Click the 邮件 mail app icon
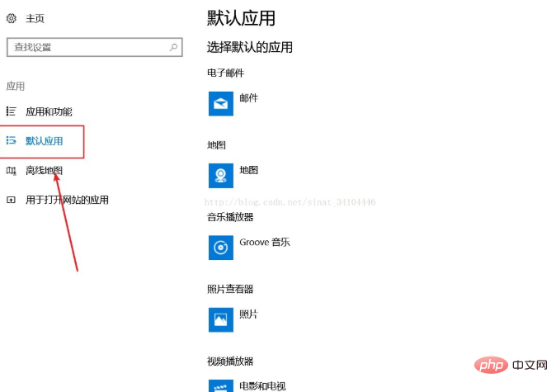The height and width of the screenshot is (392, 556). click(x=221, y=104)
